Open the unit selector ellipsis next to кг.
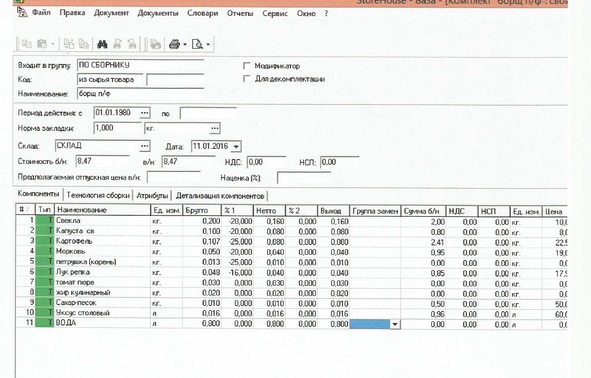Viewport: 591px width, 378px height. tap(214, 129)
